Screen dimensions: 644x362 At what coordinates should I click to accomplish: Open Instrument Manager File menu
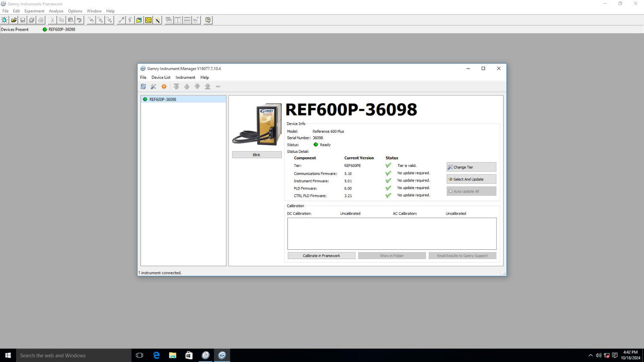[143, 77]
